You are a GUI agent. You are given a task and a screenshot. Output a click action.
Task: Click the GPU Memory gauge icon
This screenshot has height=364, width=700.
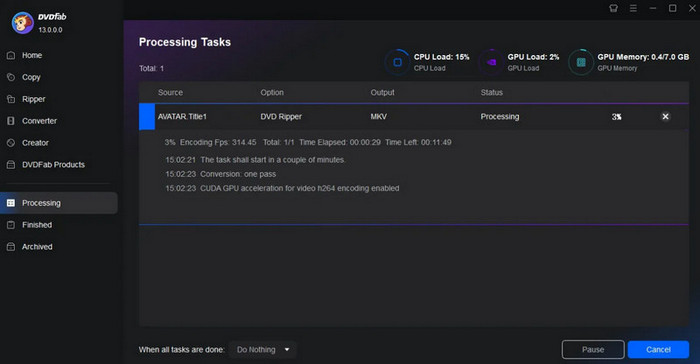(581, 62)
